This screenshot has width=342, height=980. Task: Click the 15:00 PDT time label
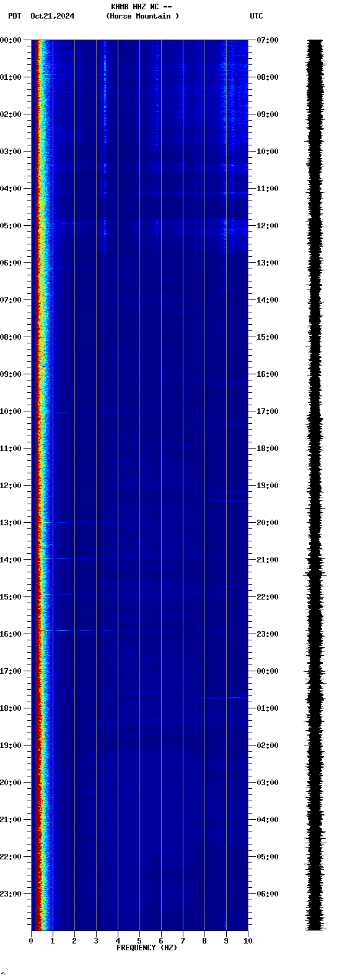(x=11, y=597)
